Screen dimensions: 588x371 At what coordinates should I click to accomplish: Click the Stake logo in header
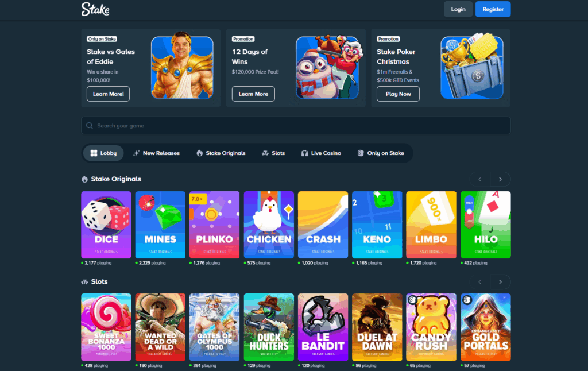point(95,9)
